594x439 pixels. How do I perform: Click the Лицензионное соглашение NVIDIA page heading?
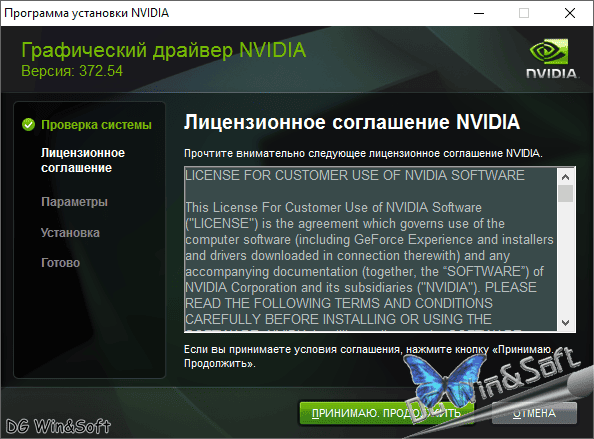coord(352,122)
